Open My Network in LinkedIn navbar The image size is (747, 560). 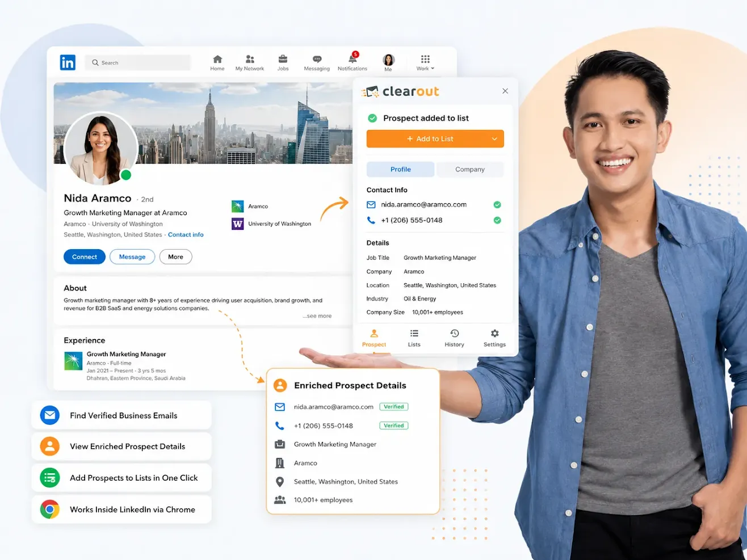250,63
